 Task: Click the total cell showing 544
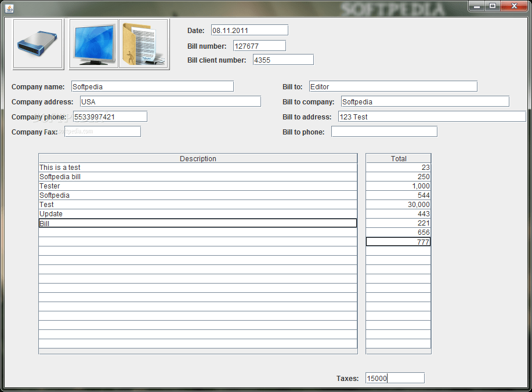point(399,195)
